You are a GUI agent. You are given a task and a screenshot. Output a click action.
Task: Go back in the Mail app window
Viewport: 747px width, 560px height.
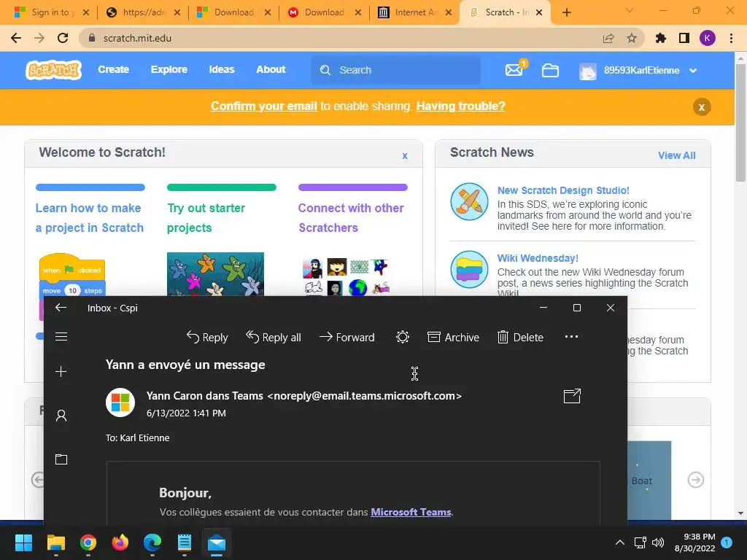[61, 308]
